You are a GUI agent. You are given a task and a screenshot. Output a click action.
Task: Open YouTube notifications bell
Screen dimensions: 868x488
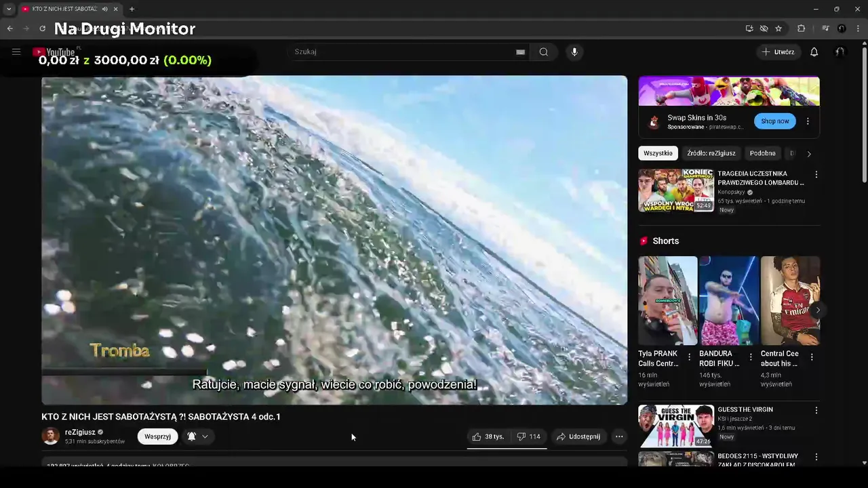(814, 52)
